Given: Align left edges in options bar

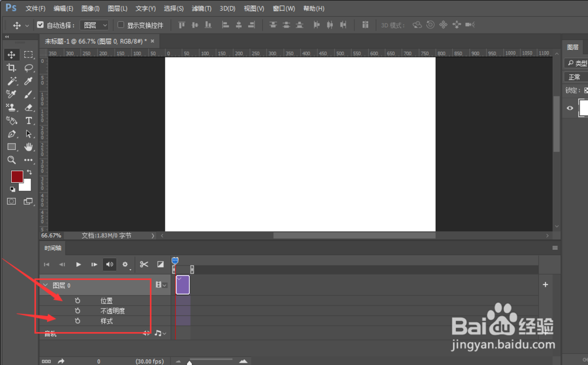Looking at the screenshot, I should 225,25.
